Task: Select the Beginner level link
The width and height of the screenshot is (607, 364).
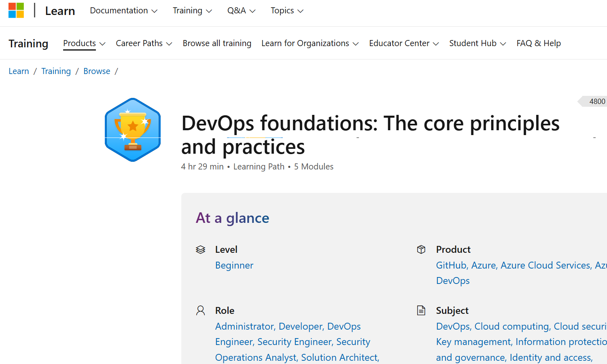Action: tap(234, 265)
